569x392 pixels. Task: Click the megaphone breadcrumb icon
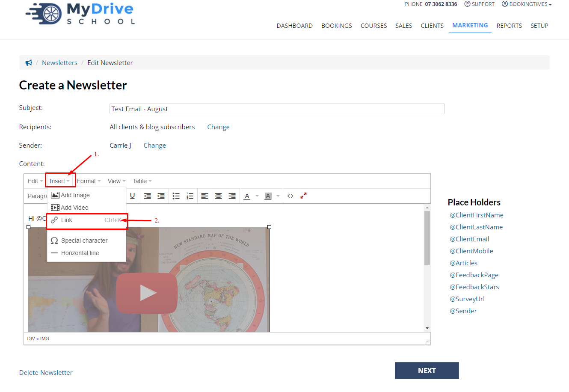[x=29, y=63]
